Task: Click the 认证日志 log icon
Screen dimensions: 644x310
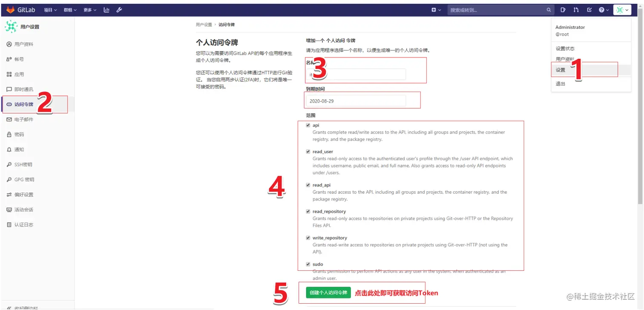Action: [x=9, y=224]
